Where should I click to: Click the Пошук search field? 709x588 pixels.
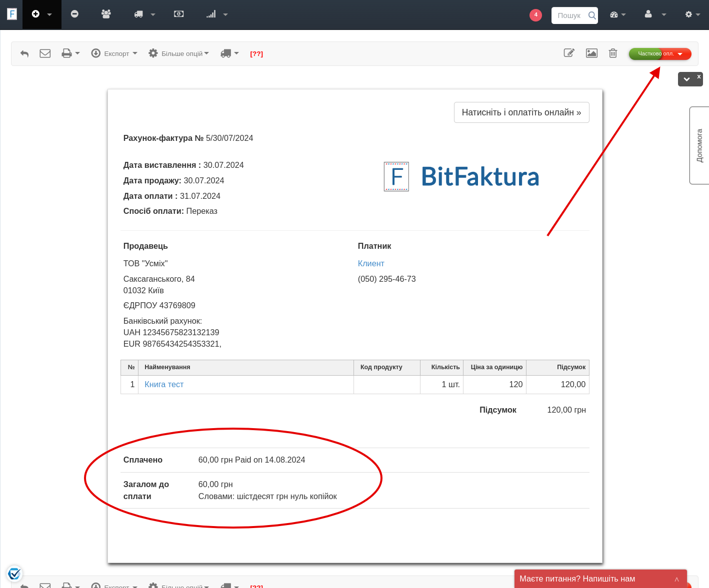pos(570,15)
